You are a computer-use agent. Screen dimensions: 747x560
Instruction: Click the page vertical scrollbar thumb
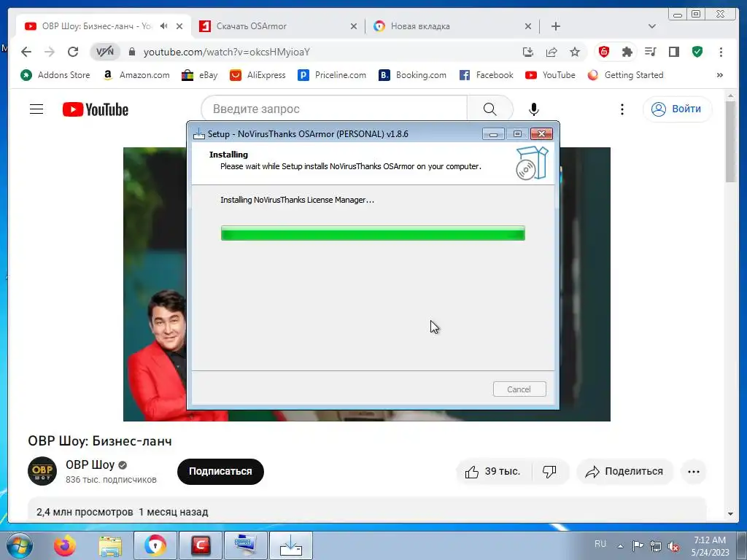point(731,141)
